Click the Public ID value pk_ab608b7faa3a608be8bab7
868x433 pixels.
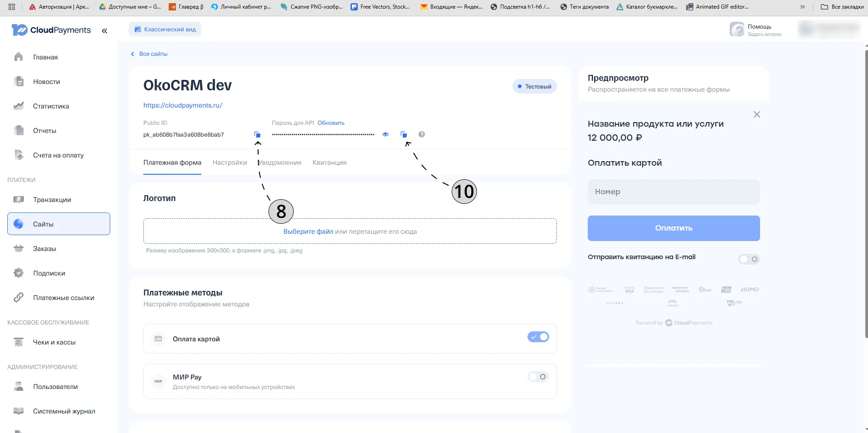(184, 135)
